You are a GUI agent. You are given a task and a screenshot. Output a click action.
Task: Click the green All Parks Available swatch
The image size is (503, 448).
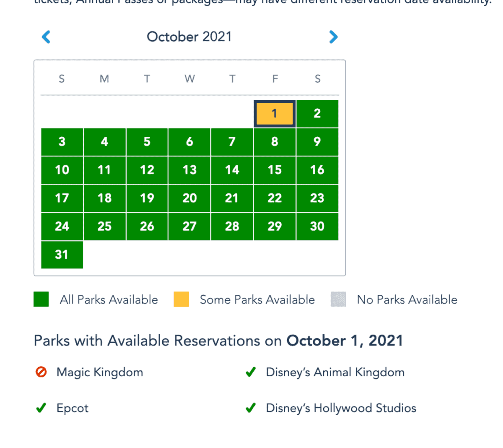point(41,300)
